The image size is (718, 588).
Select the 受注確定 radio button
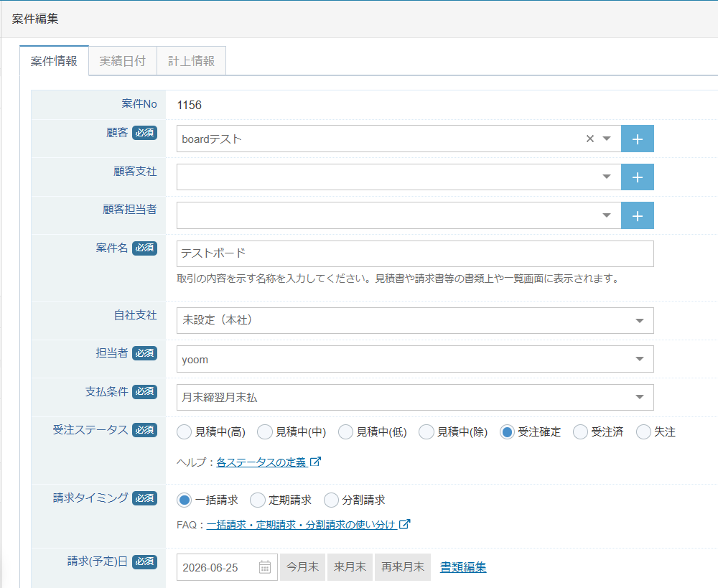(507, 431)
